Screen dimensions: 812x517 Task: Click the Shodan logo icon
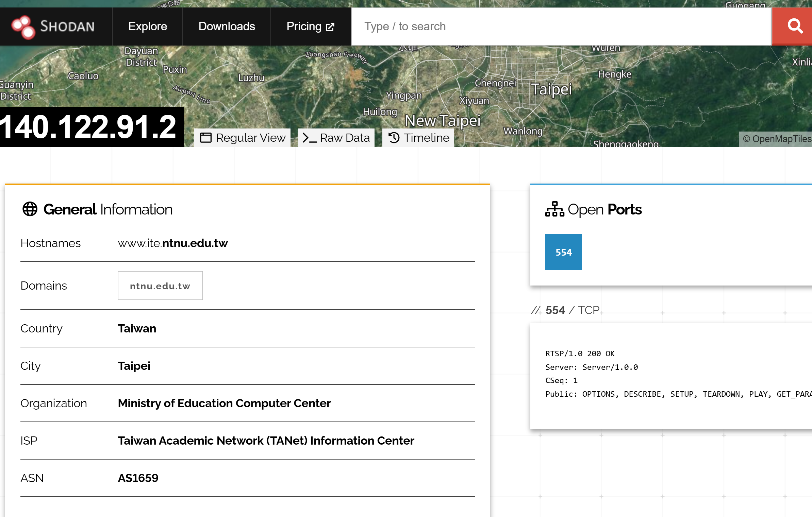click(23, 27)
